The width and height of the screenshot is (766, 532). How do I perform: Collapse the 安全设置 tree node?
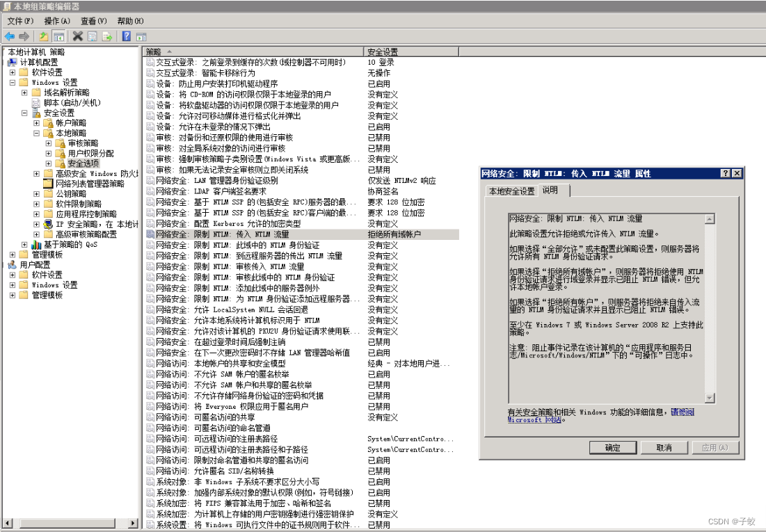pyautogui.click(x=23, y=113)
